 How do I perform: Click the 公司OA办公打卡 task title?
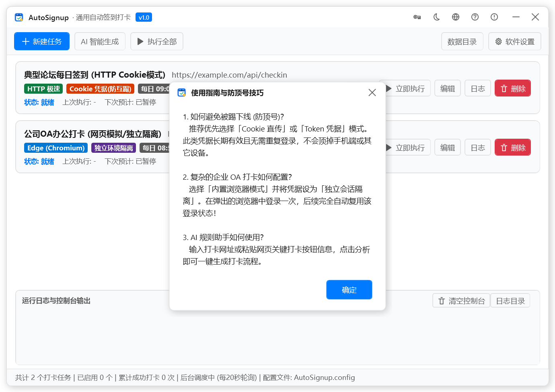tap(92, 134)
